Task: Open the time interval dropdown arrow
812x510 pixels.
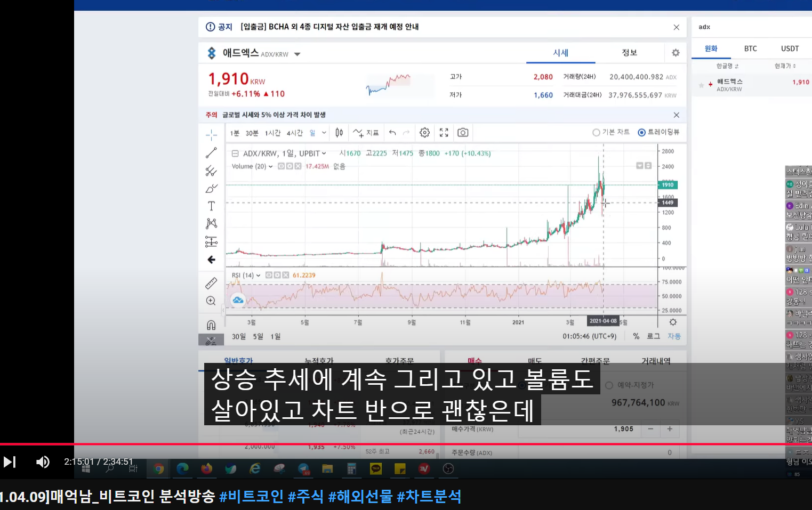Action: [324, 133]
